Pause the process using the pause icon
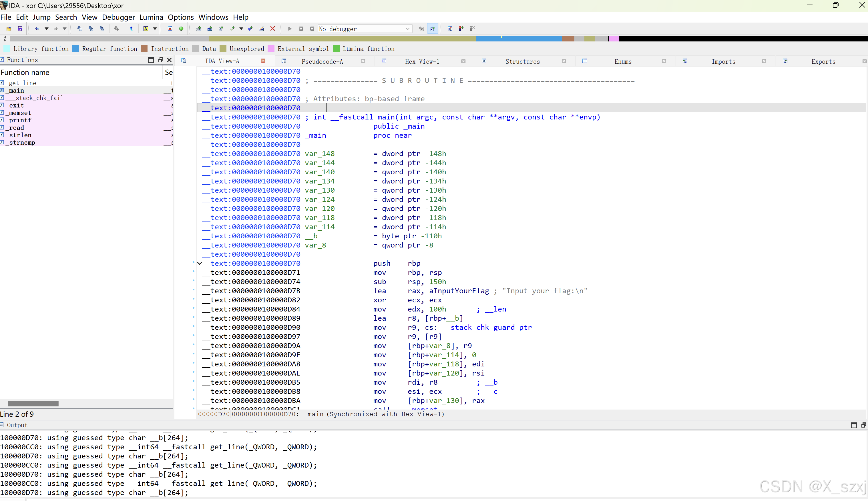The width and height of the screenshot is (868, 501). (x=301, y=29)
